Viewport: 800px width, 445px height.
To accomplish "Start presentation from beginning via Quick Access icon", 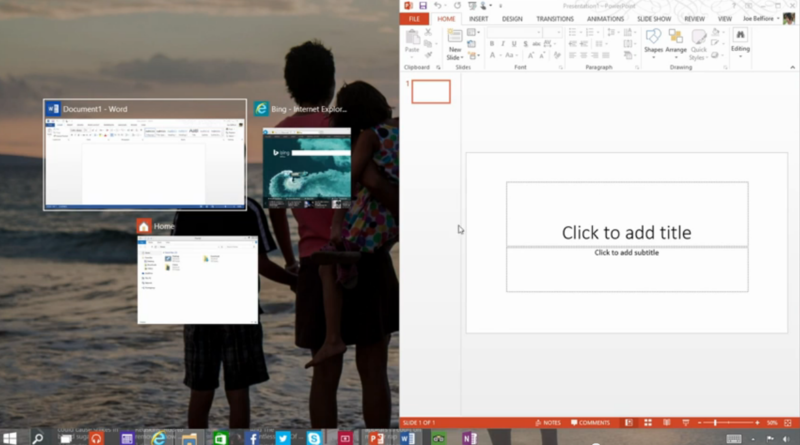I will [472, 6].
